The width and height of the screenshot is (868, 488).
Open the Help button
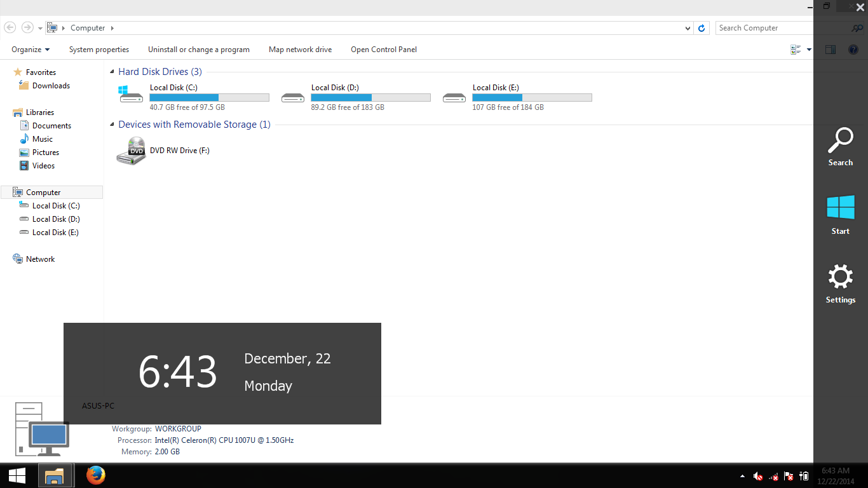pyautogui.click(x=853, y=50)
